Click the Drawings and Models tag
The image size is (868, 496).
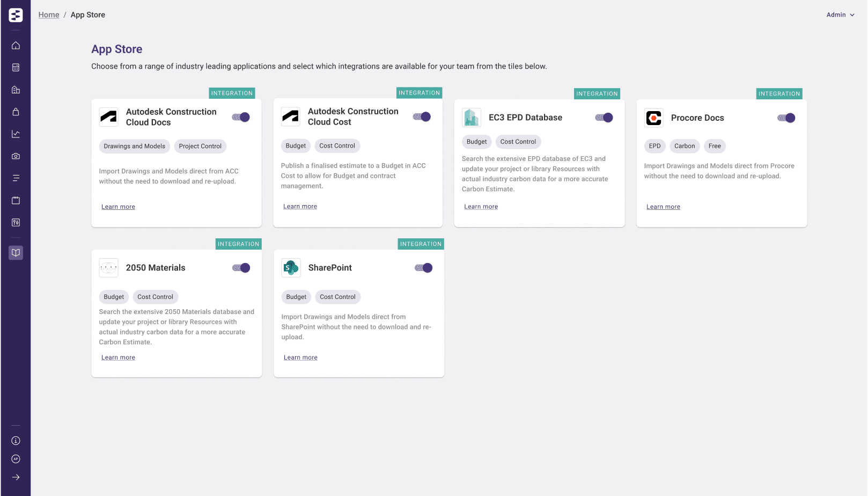(x=135, y=146)
